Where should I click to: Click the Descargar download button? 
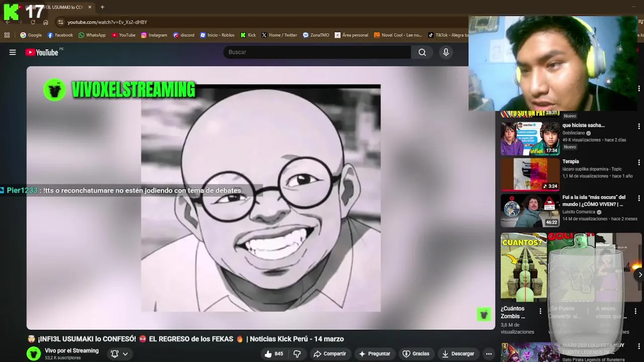point(458,354)
